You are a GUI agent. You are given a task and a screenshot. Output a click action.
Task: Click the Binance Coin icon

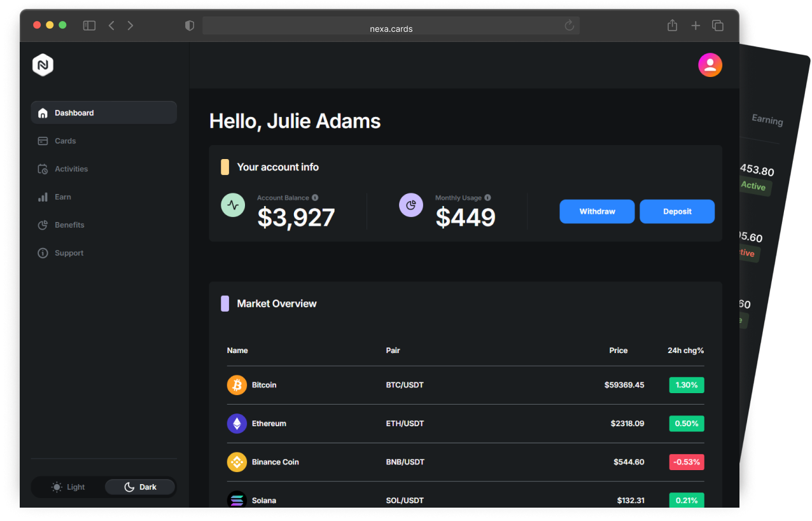[237, 462]
